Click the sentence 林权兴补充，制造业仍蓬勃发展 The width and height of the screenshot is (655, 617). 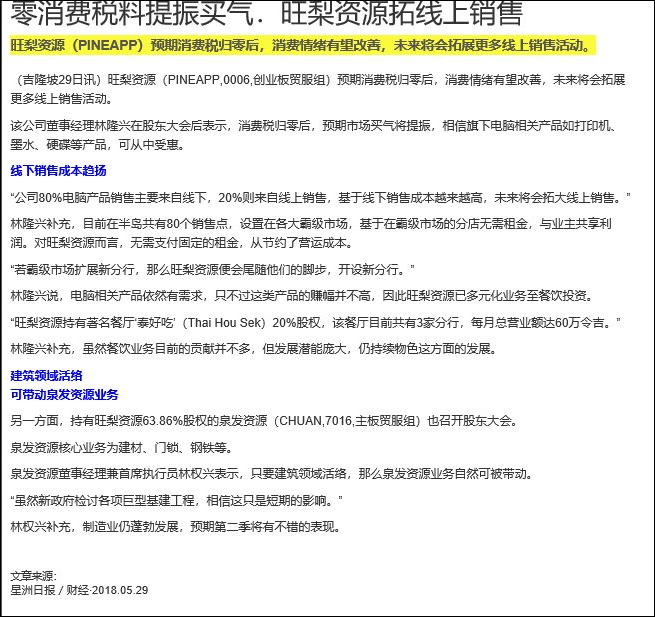coord(175,527)
